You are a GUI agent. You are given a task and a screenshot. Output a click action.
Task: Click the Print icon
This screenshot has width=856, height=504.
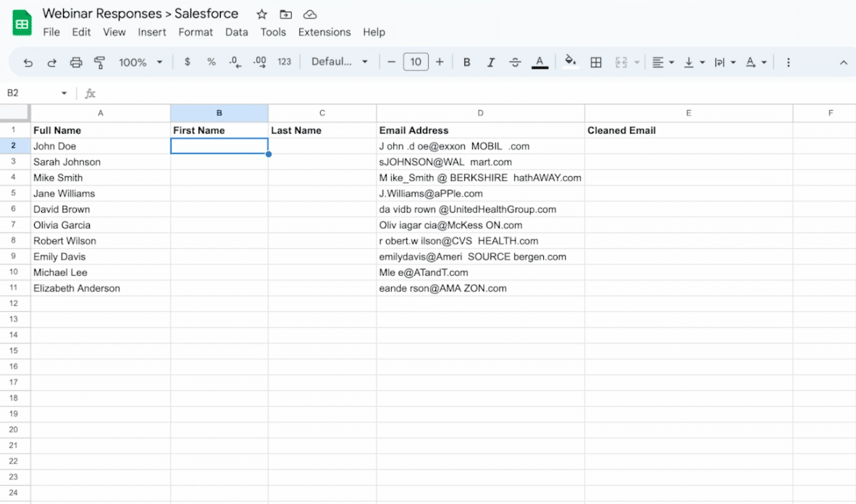[x=76, y=62]
